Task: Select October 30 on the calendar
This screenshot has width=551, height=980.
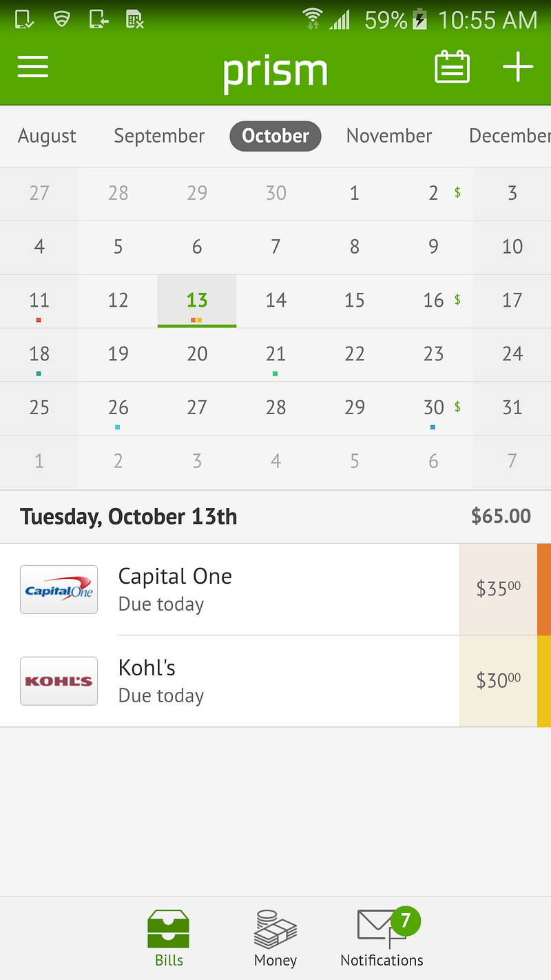Action: click(434, 408)
